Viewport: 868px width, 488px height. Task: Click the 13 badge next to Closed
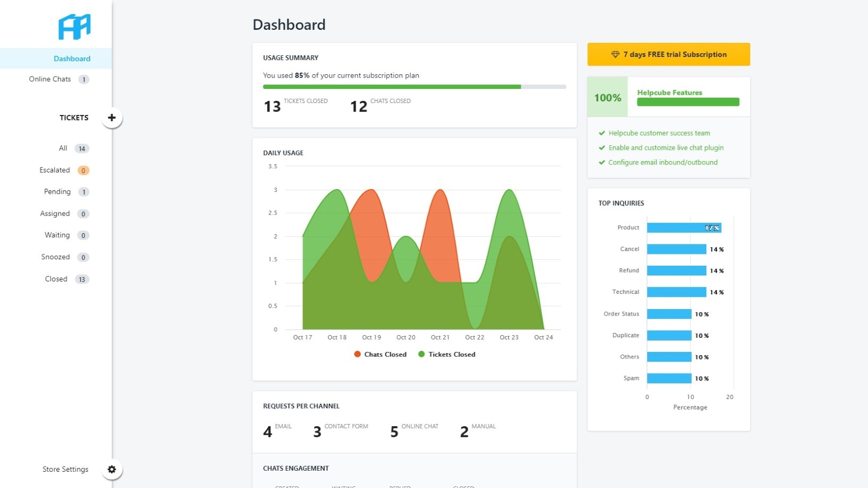click(82, 279)
